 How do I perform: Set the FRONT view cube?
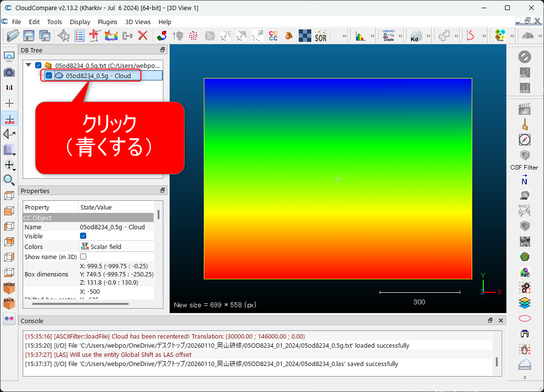point(9,288)
